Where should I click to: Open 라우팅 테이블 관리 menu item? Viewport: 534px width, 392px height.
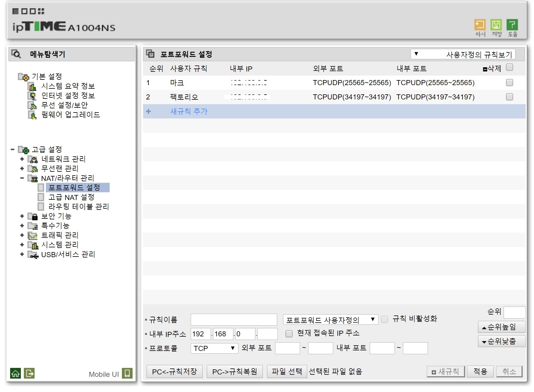pyautogui.click(x=79, y=207)
